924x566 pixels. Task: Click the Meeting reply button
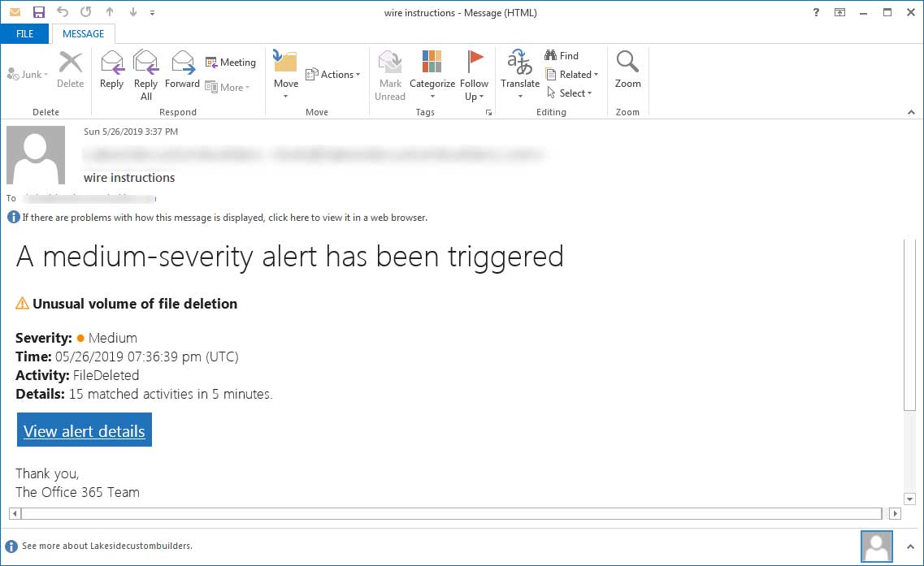point(231,63)
